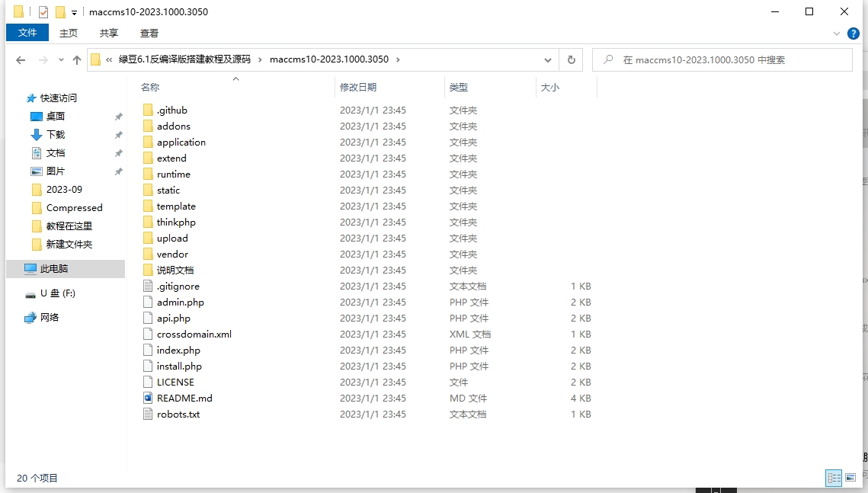Click maccms10-2023.1000.3050 breadcrumb segment
This screenshot has width=868, height=493.
(329, 59)
